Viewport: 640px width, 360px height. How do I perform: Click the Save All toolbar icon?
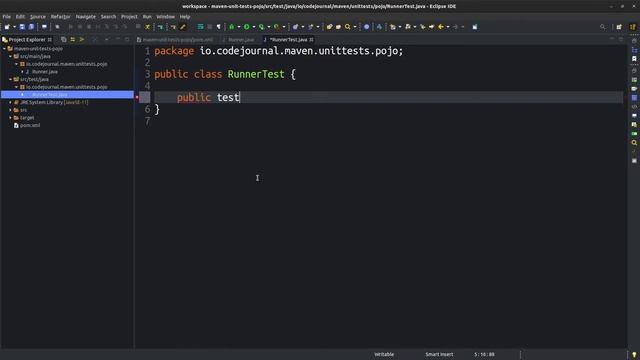(31, 27)
